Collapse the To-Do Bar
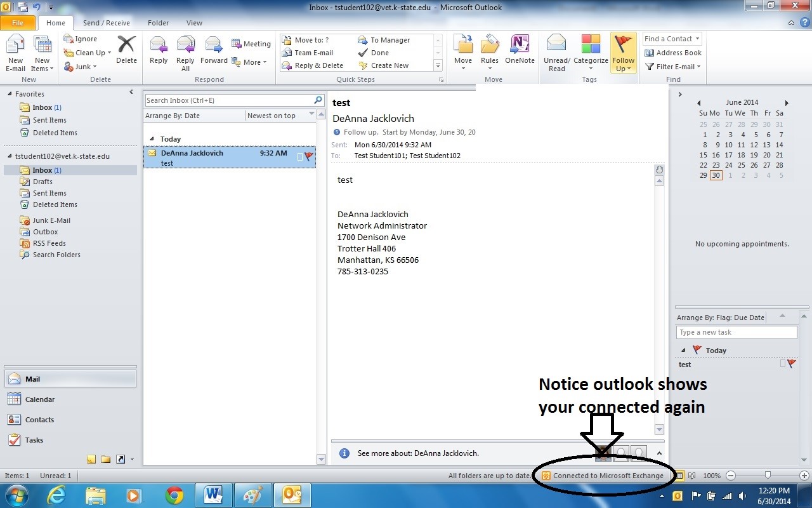 pos(680,95)
